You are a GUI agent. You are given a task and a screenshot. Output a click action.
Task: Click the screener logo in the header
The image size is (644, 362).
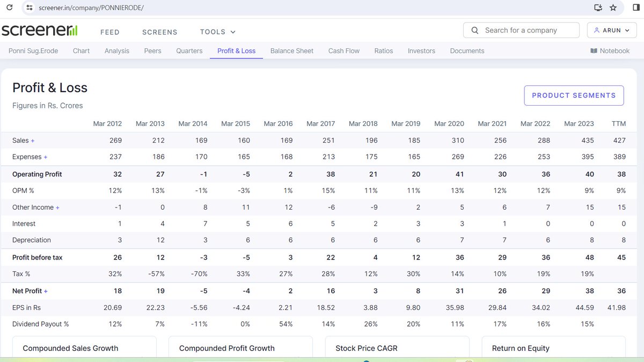(39, 30)
